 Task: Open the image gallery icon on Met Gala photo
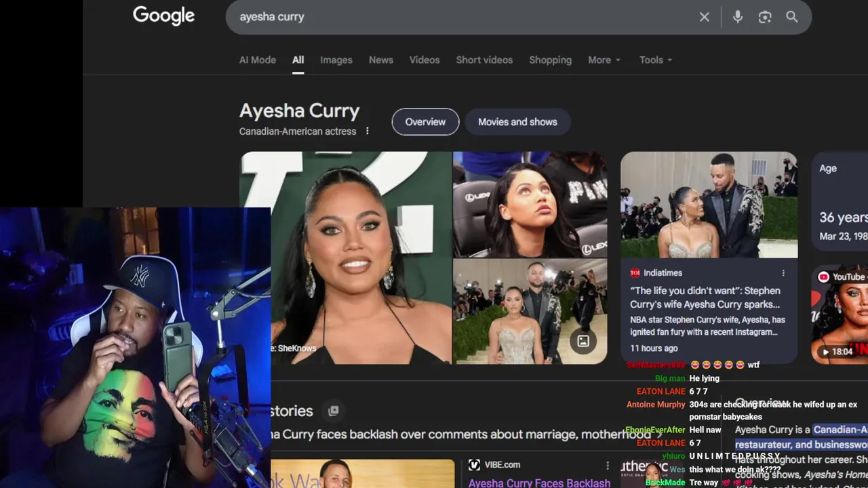pos(583,342)
